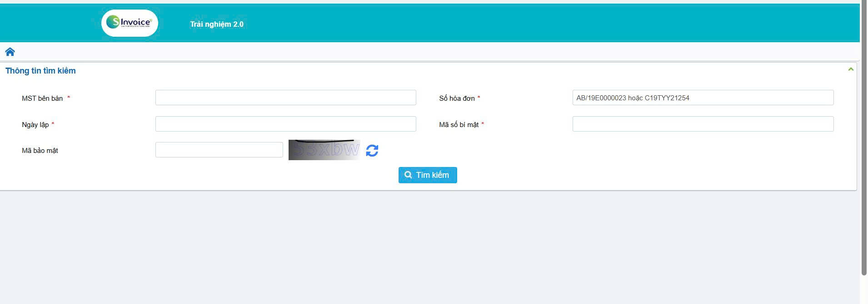Collapse the Thông tin tìm kiếm panel
This screenshot has width=868, height=304.
pos(850,69)
